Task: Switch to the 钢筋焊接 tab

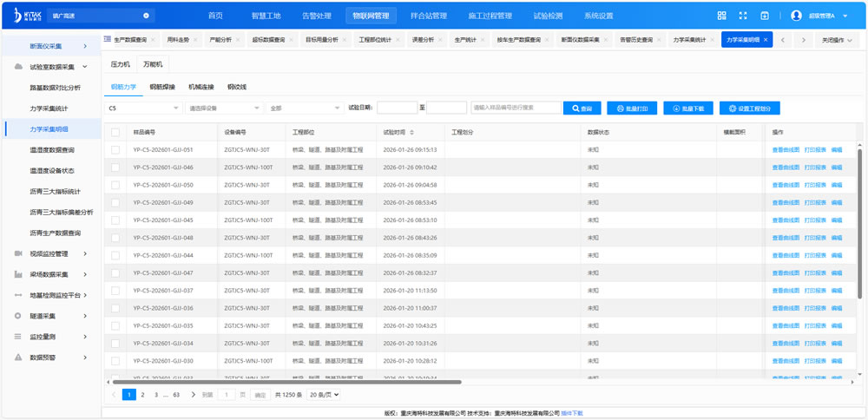Action: pos(161,87)
